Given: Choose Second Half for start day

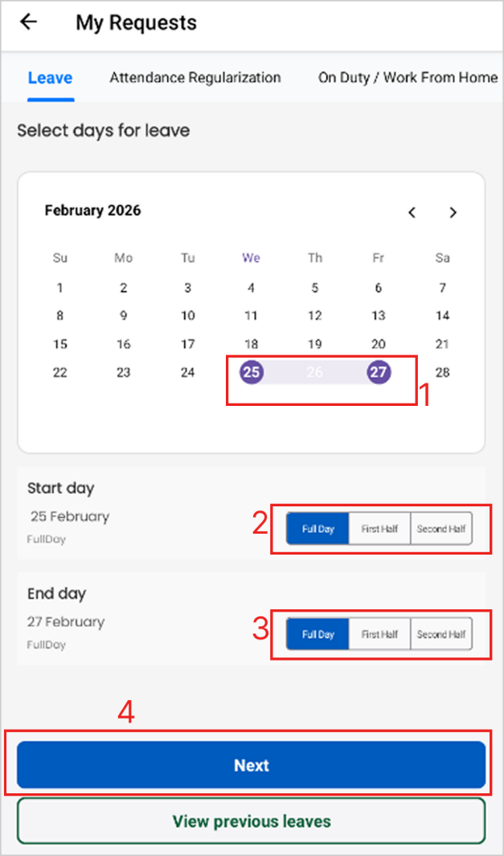Looking at the screenshot, I should pyautogui.click(x=441, y=529).
